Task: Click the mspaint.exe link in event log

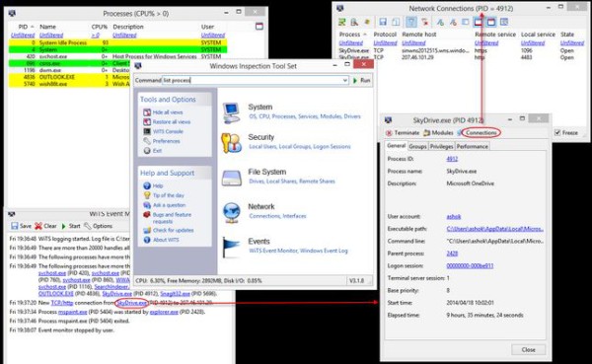Action: (x=72, y=312)
